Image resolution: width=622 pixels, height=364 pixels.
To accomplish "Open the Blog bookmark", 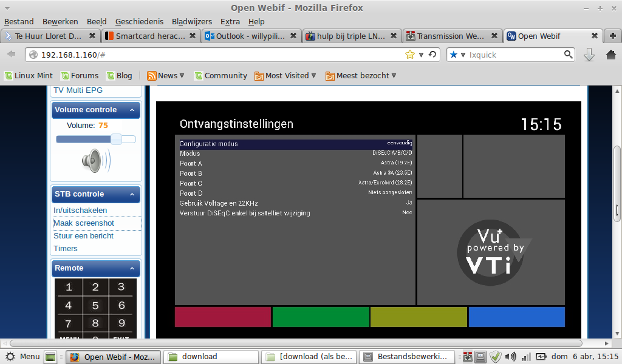I will (x=120, y=76).
